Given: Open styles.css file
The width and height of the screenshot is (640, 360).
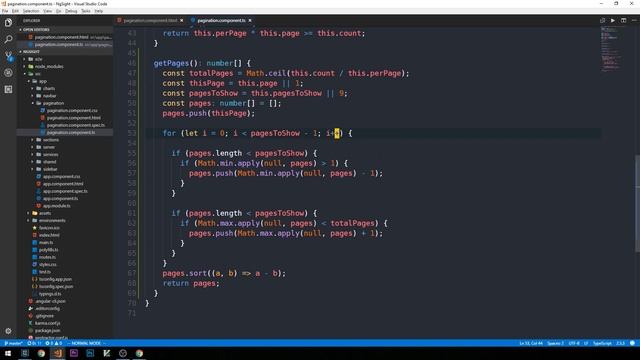Looking at the screenshot, I should tap(47, 264).
